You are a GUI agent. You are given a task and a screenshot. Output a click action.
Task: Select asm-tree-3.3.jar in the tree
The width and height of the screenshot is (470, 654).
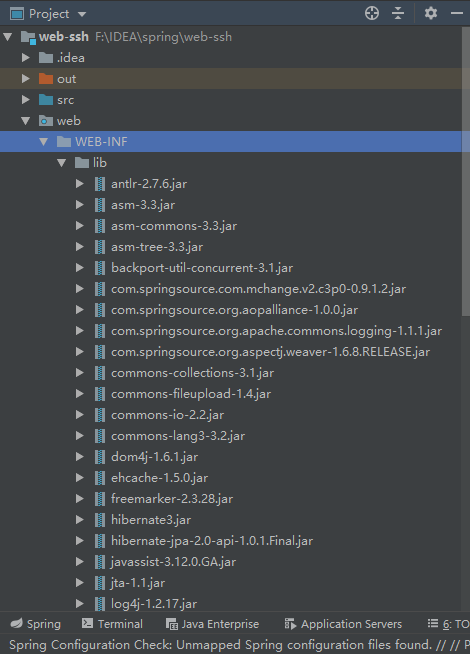pyautogui.click(x=157, y=247)
